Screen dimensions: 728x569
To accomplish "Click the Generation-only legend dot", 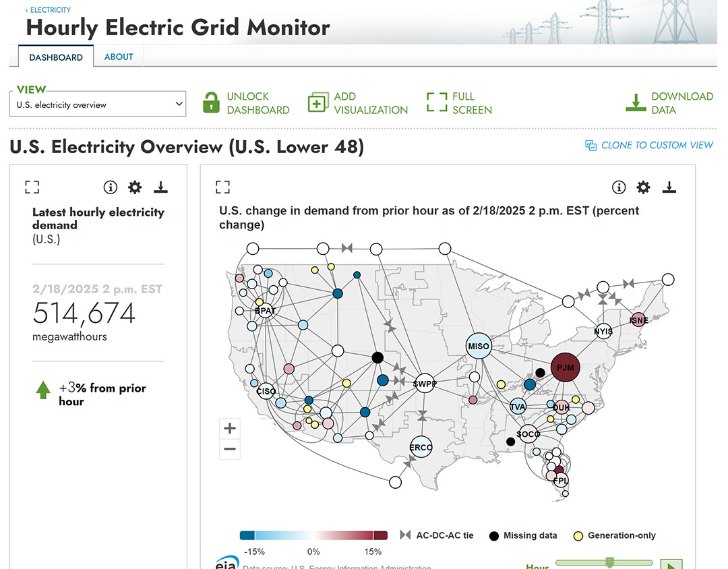I will (578, 536).
